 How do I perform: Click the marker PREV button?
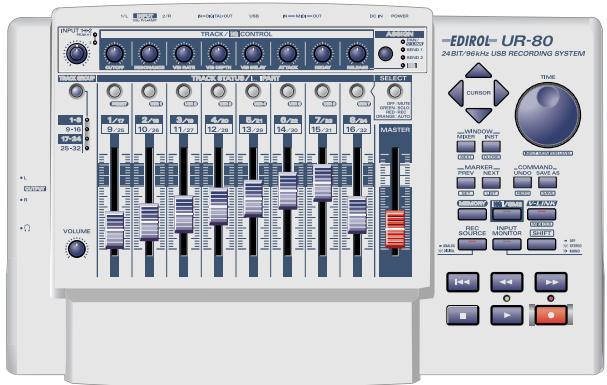(466, 183)
